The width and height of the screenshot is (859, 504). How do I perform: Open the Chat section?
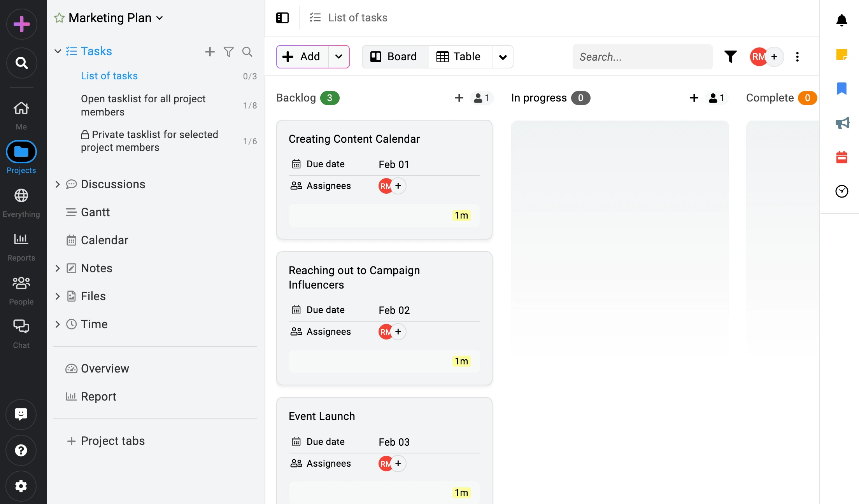[x=21, y=334]
